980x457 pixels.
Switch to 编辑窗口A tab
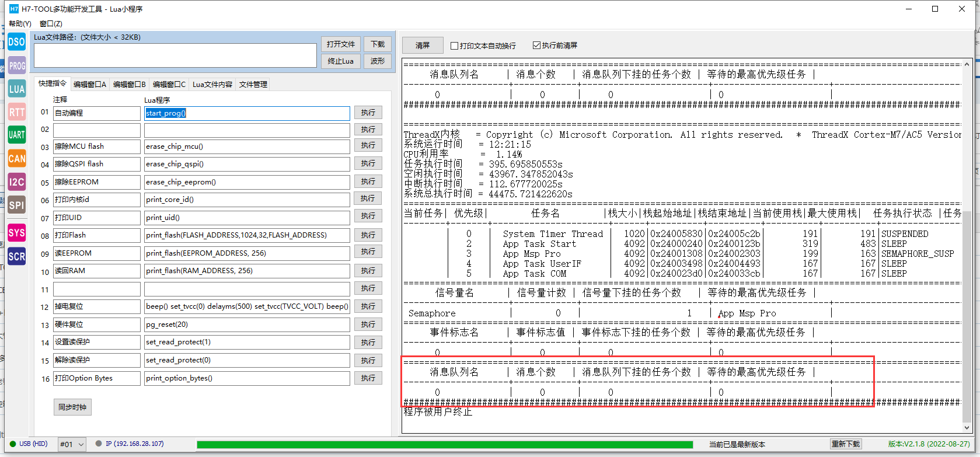(90, 84)
